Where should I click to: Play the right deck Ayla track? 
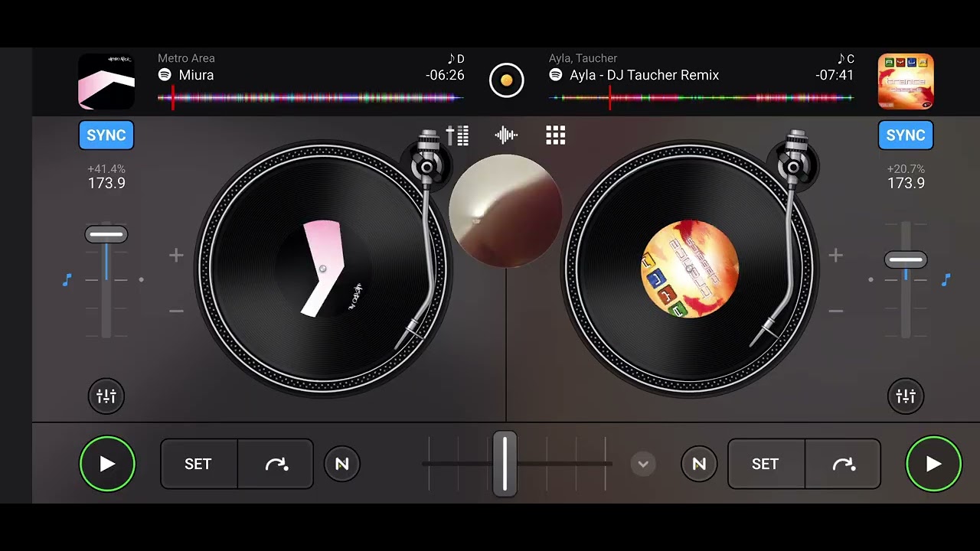[933, 464]
